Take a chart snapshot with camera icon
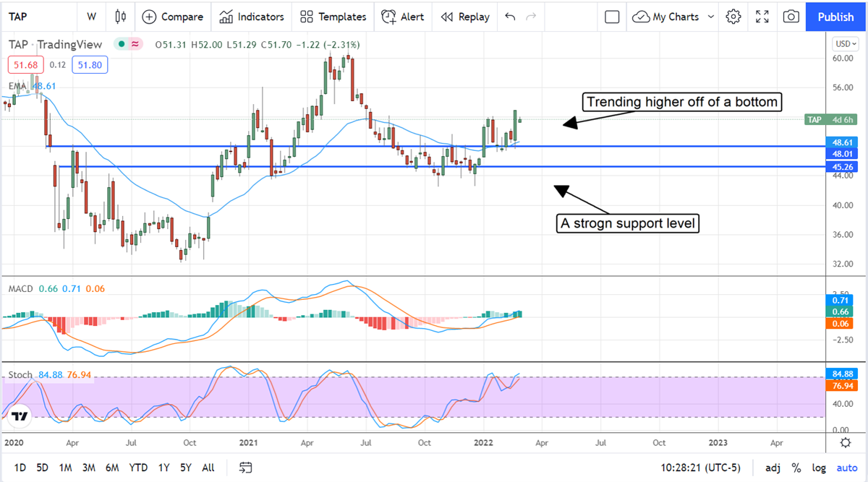The width and height of the screenshot is (868, 482). [791, 16]
